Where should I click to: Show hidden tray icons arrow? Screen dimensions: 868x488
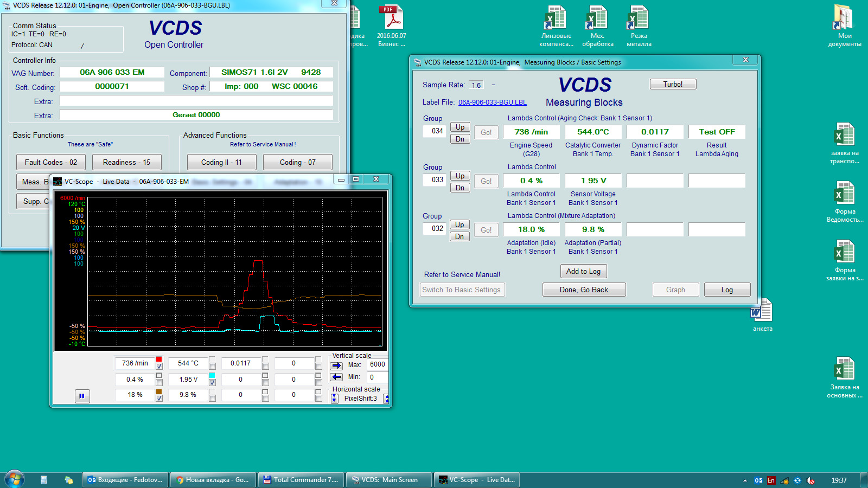pos(745,480)
